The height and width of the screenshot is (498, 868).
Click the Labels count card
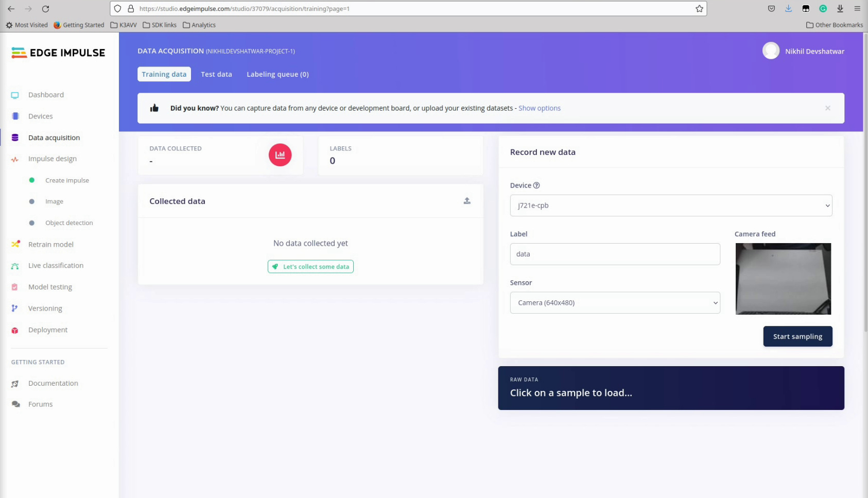401,155
